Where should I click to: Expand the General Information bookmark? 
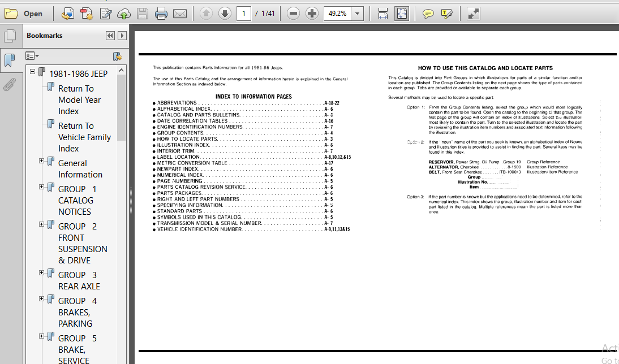tap(41, 161)
